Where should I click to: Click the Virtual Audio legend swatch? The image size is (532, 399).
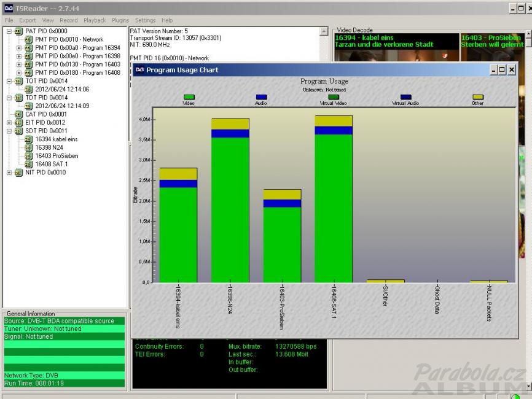[x=406, y=97]
